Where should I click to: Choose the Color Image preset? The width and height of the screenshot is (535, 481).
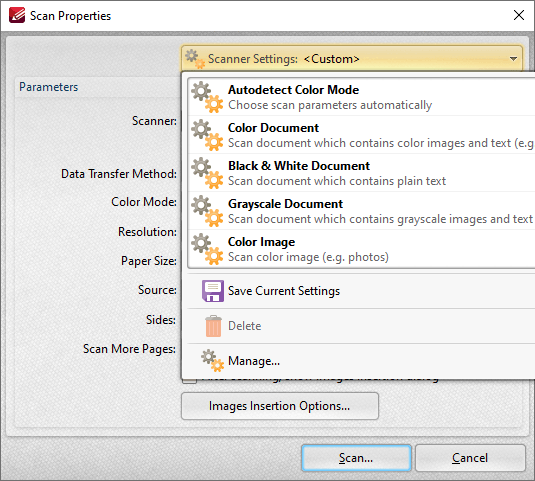[x=361, y=249]
